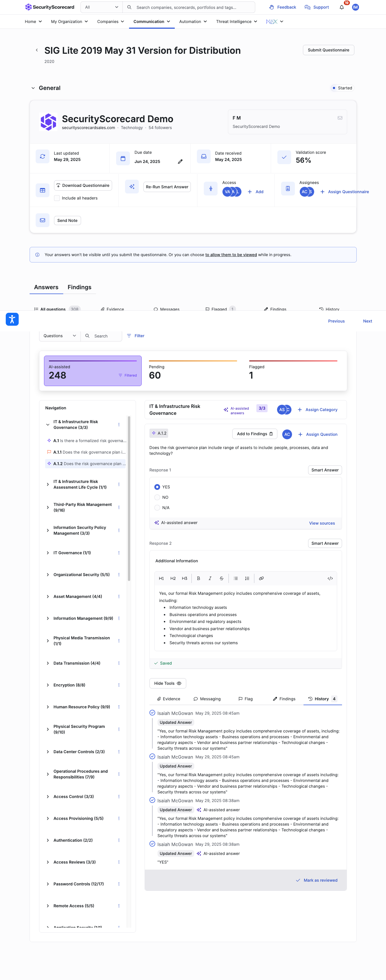Screen dimensions: 386x980
Task: Select YES radio option
Action: (157, 487)
